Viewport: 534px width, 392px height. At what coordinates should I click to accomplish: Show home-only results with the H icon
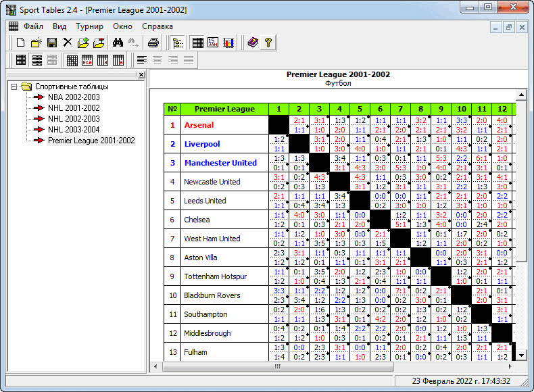pos(103,60)
